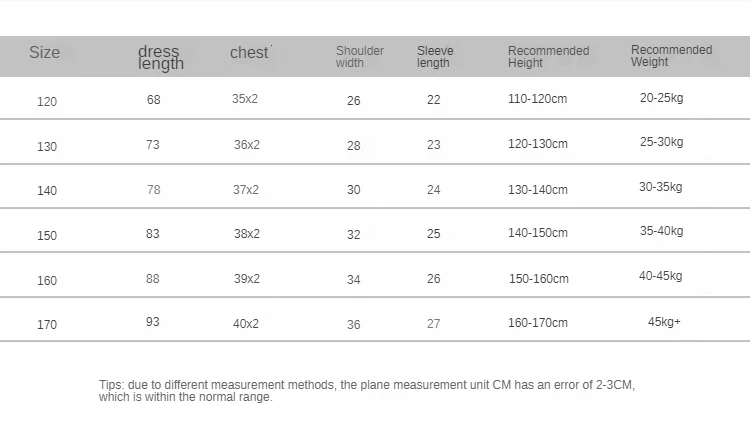The width and height of the screenshot is (750, 437).
Task: Click the measurement Tips note text
Action: click(367, 391)
